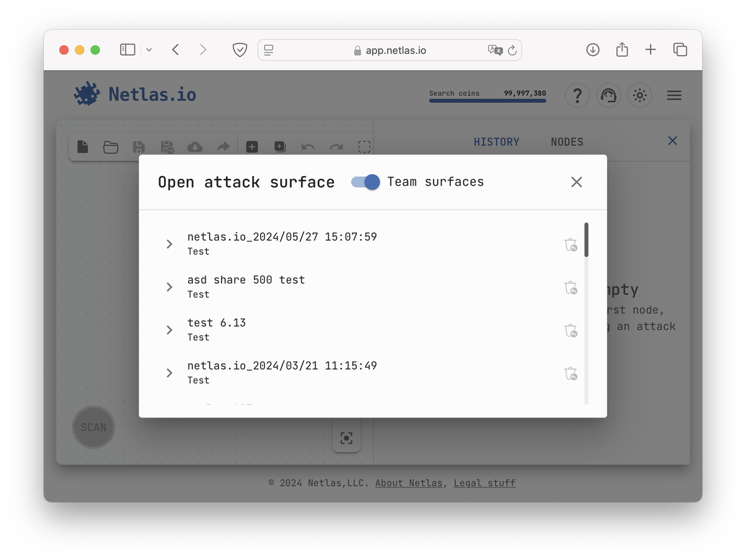746x560 pixels.
Task: Open the hamburger main menu
Action: coord(674,95)
